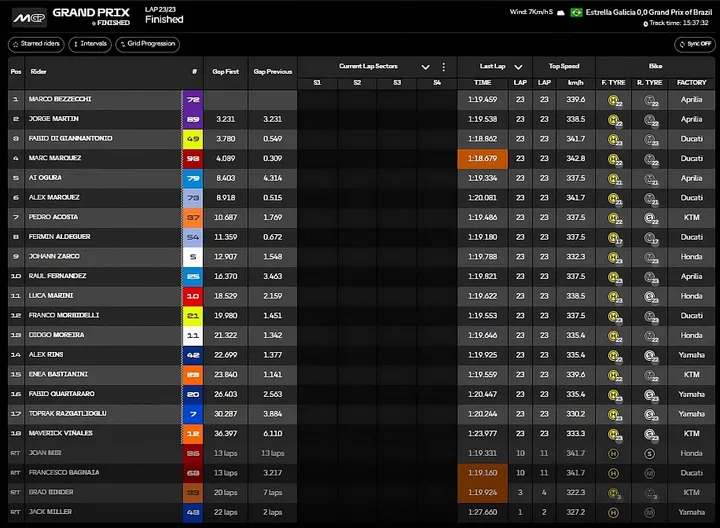Viewport: 720px width, 528px height.
Task: Click the F. TYRE column header
Action: pos(613,83)
